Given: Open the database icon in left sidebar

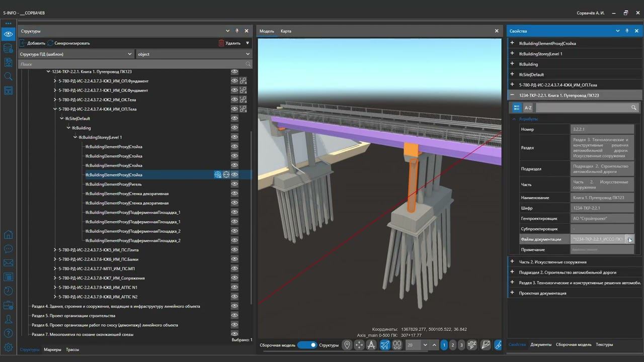Looking at the screenshot, I should click(8, 48).
